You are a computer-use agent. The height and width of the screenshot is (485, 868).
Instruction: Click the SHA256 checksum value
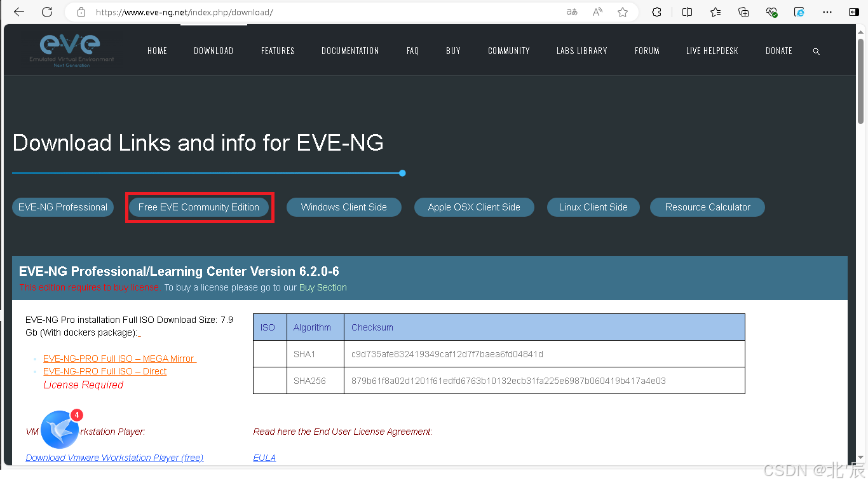pos(508,381)
